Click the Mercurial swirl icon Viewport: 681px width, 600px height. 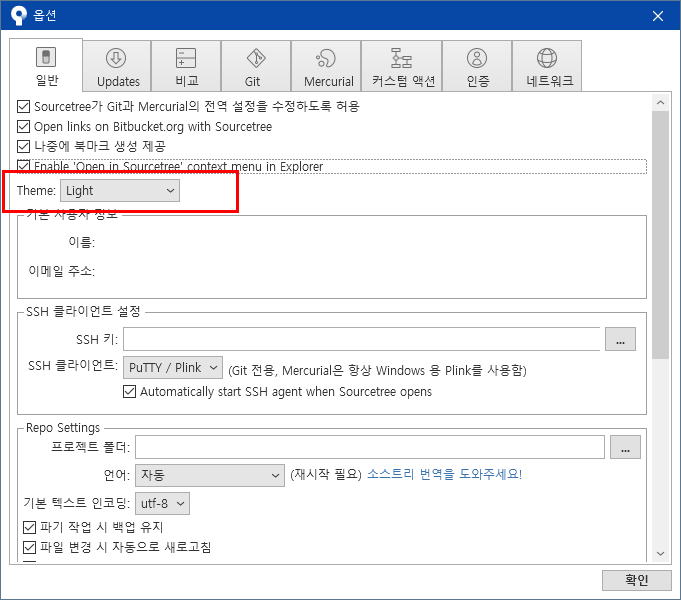click(x=326, y=58)
